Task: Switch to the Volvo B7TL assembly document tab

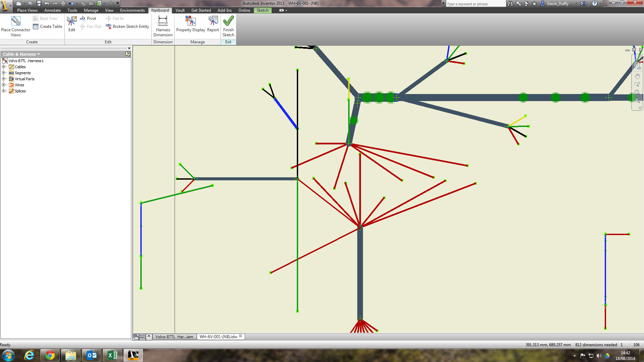Action: [174, 336]
